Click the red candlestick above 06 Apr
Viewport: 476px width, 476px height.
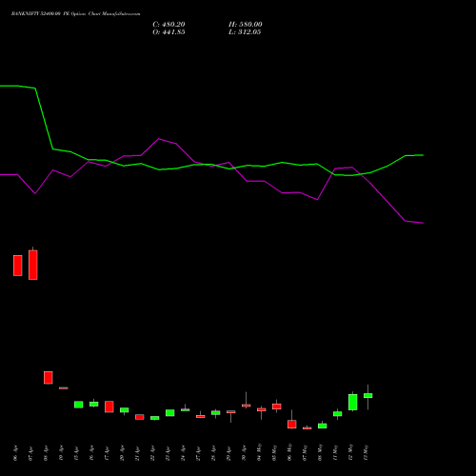click(18, 266)
